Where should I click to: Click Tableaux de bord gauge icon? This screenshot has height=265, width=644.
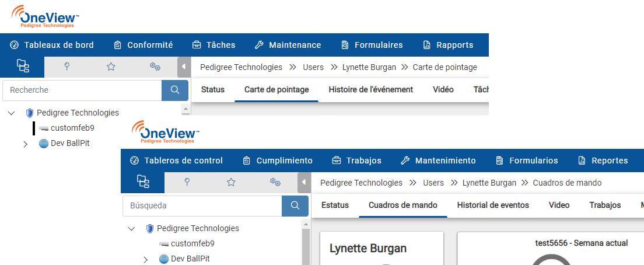15,45
